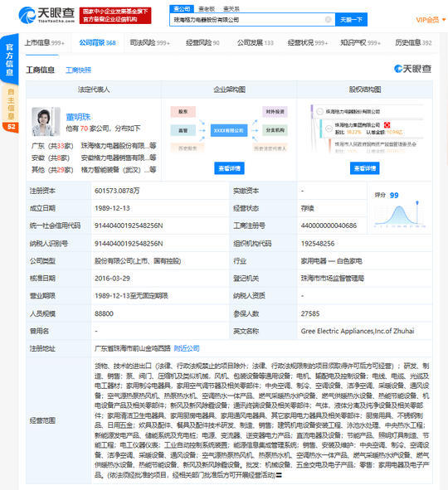Open the 格力智能装备（武汉）...等 link
448x490 pixels.
coord(119,170)
